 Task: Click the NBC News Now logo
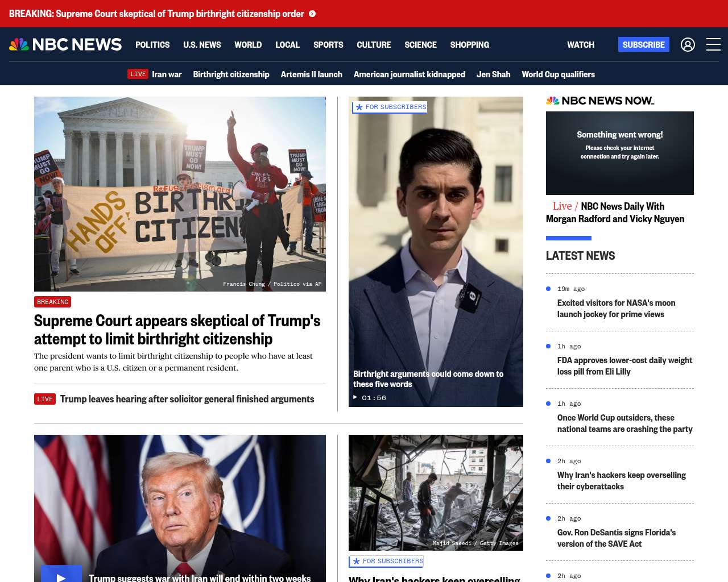pyautogui.click(x=600, y=101)
